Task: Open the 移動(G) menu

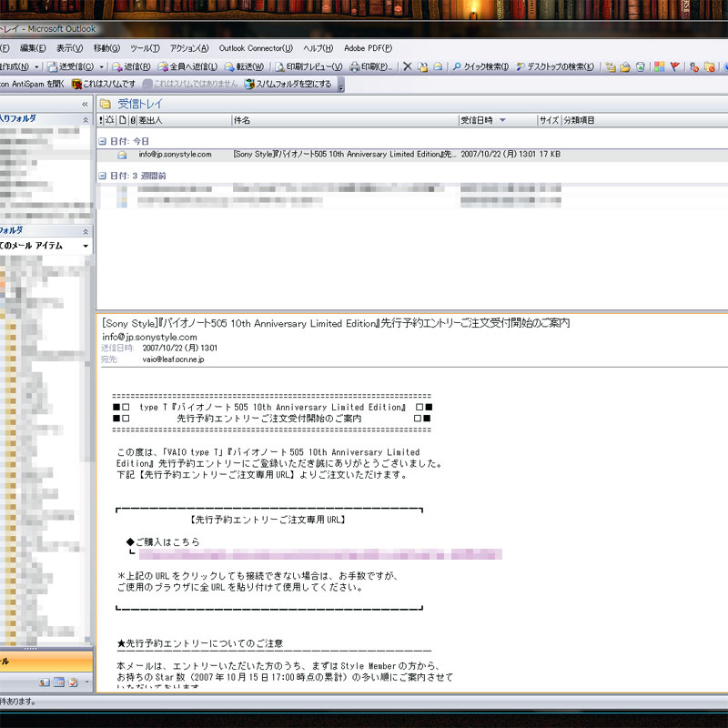Action: click(x=106, y=48)
